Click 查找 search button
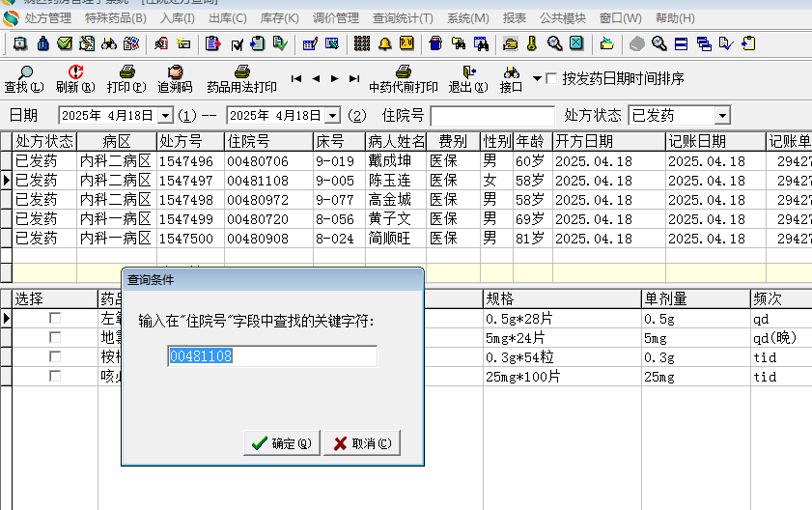 (x=24, y=79)
